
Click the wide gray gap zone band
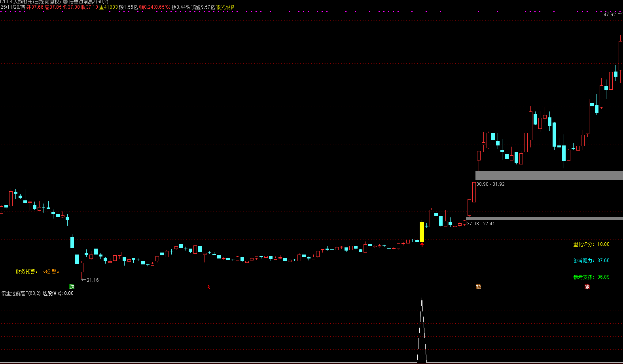[x=549, y=175]
